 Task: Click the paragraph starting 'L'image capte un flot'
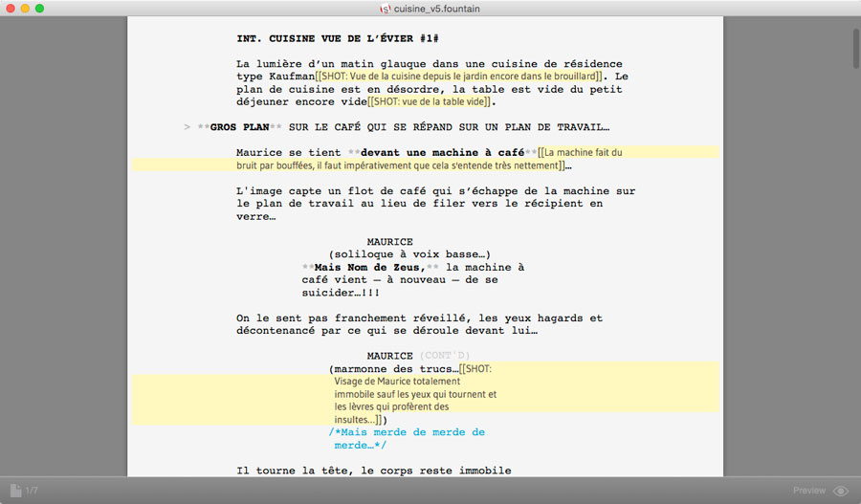pyautogui.click(x=435, y=204)
